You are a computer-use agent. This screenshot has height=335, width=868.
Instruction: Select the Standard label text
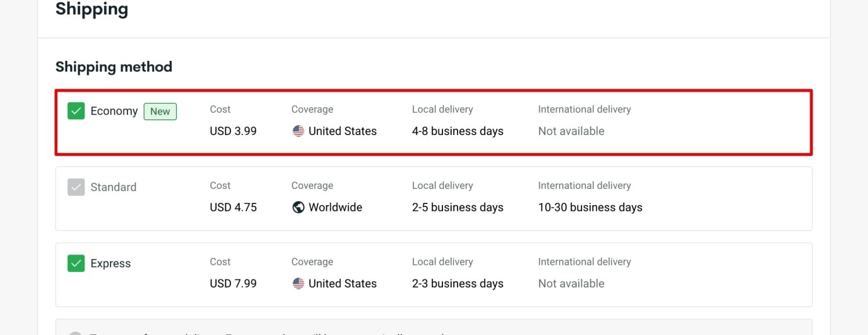click(x=113, y=187)
